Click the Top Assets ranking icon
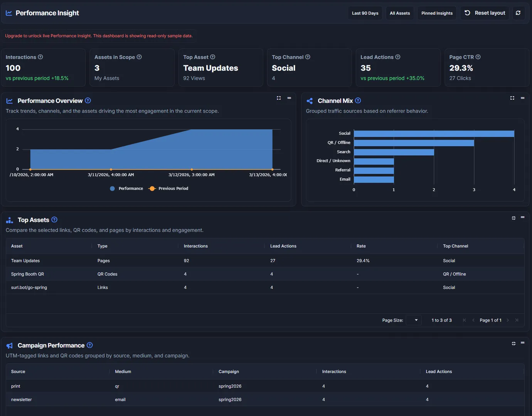Screen dimensions: 532x416 tap(10, 220)
